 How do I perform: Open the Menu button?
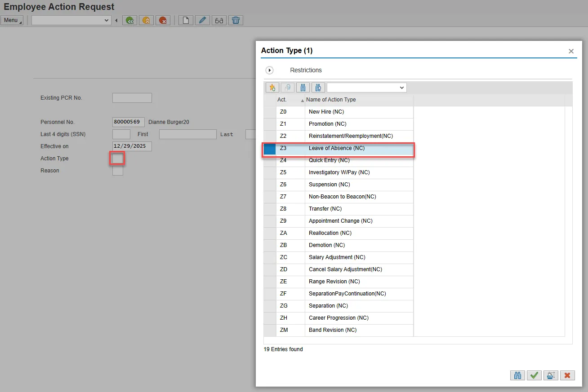tap(12, 20)
